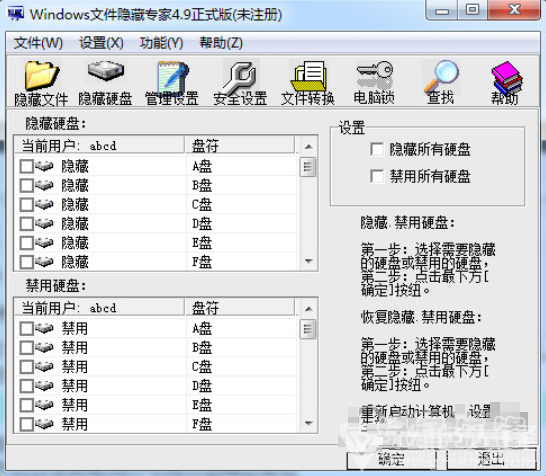Click down arrow of hidden disk list
Screen dimensions: 546x476
coord(308,261)
